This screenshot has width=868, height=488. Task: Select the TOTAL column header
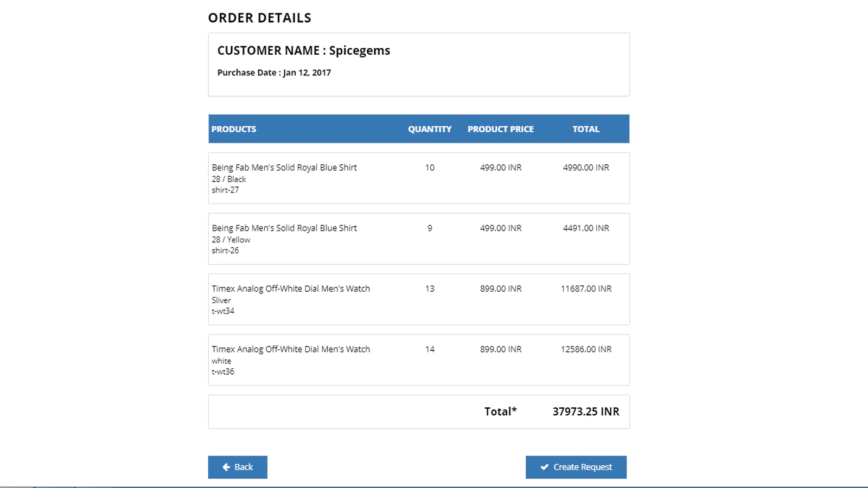point(586,129)
